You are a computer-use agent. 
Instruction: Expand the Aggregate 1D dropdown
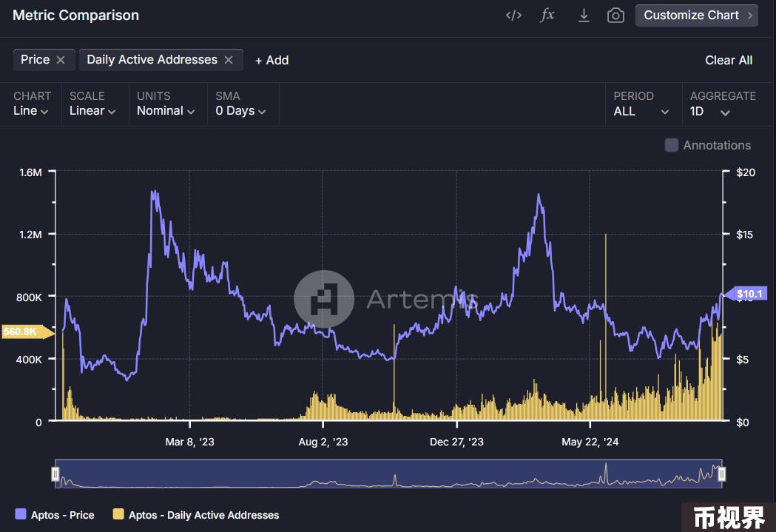coord(710,112)
